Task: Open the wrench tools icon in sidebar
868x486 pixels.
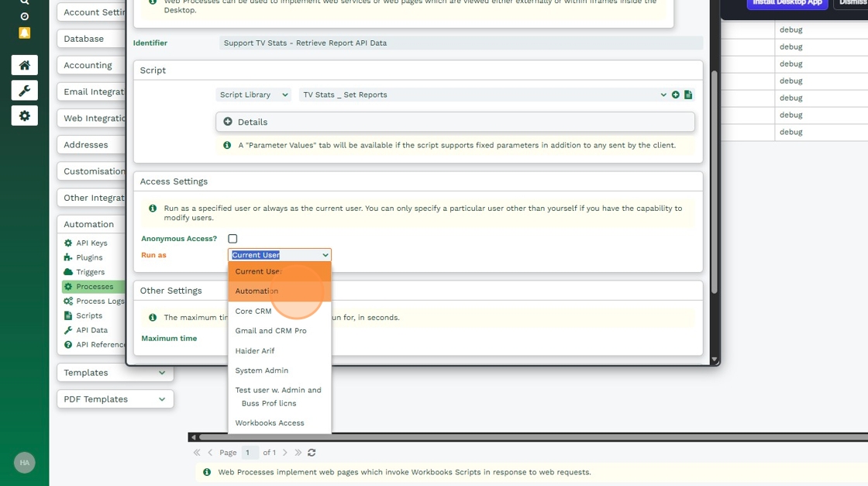Action: point(24,91)
